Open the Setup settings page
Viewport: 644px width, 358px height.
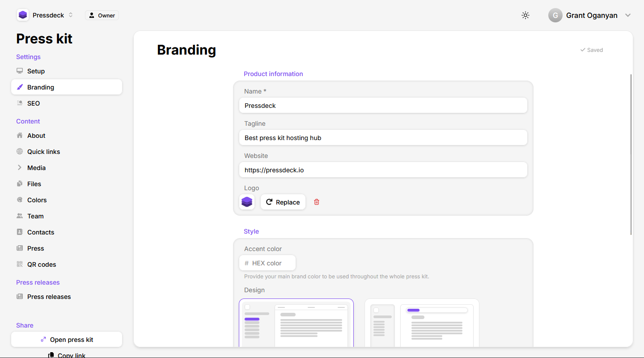[x=36, y=71]
